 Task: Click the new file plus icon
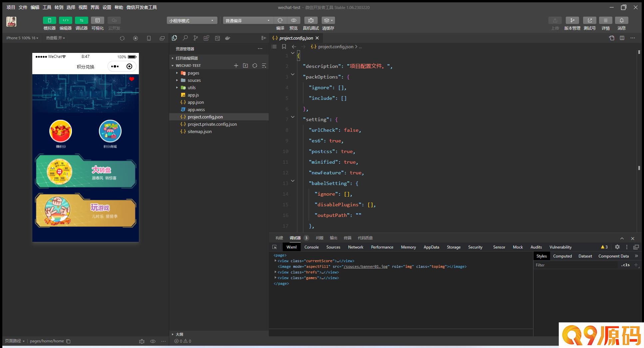click(236, 66)
